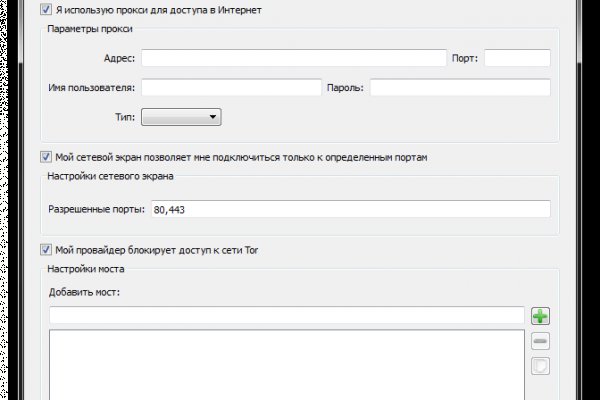Toggle the 'Я использую прокси' checkbox
Viewport: 600px width, 400px height.
tap(46, 10)
